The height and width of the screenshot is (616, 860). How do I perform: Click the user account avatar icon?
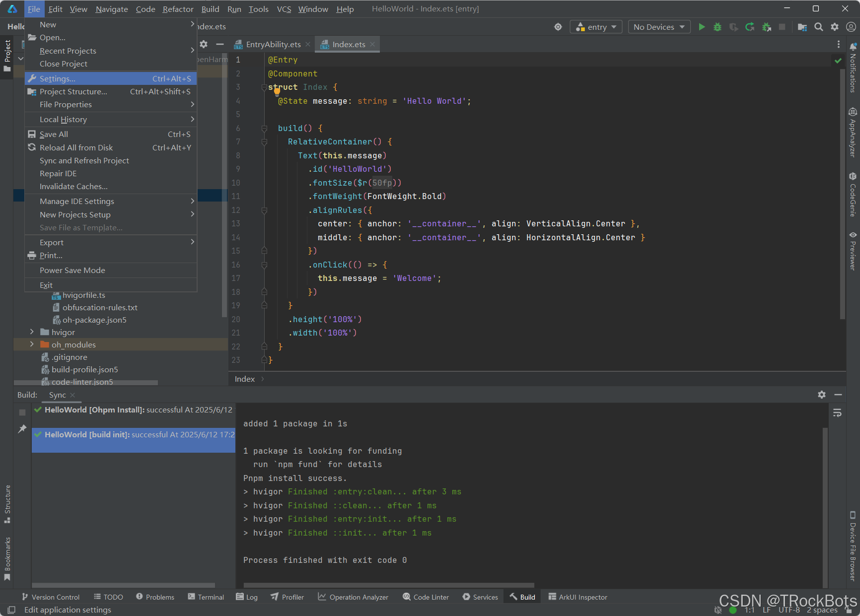pyautogui.click(x=851, y=27)
